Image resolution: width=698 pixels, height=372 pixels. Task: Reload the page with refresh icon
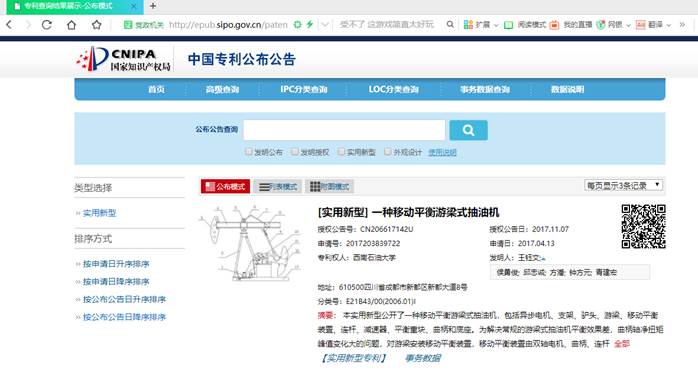pos(47,24)
